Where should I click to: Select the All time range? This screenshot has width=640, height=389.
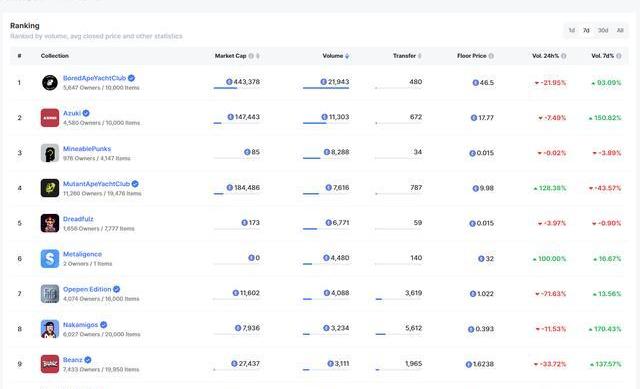(x=620, y=31)
